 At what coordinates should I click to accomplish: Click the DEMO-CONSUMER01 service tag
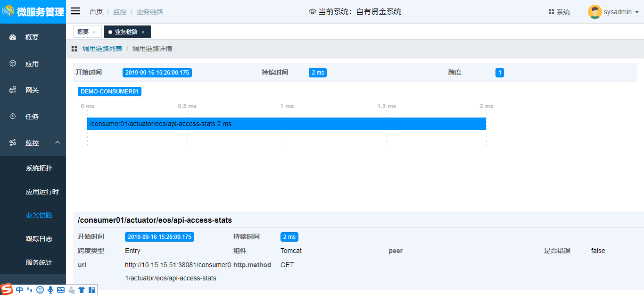[109, 91]
